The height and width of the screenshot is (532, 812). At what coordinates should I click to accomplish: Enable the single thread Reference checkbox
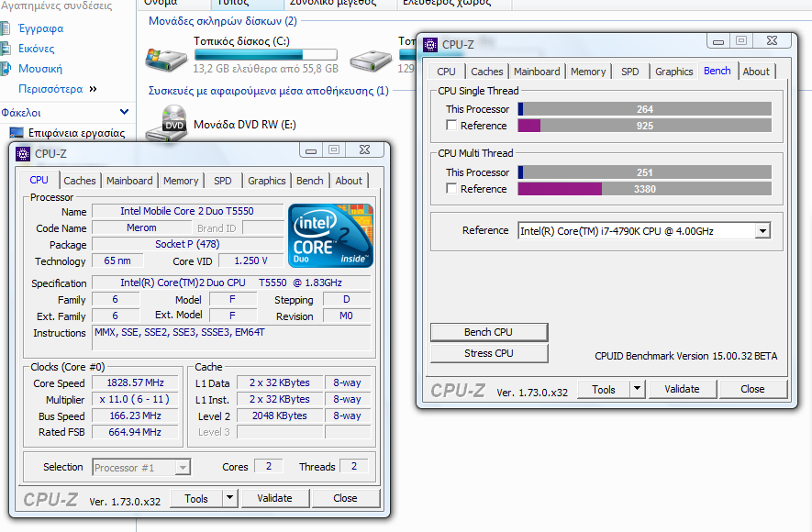pos(451,126)
